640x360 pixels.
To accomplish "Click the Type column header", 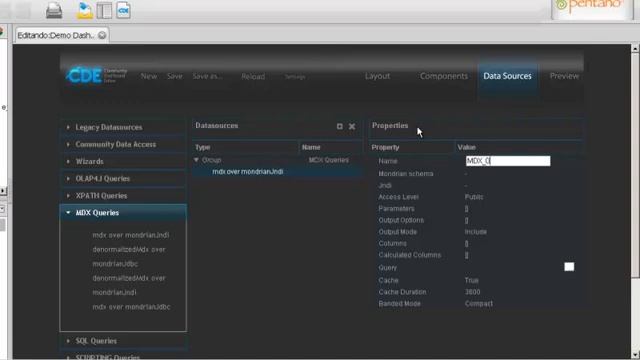I will coord(245,147).
